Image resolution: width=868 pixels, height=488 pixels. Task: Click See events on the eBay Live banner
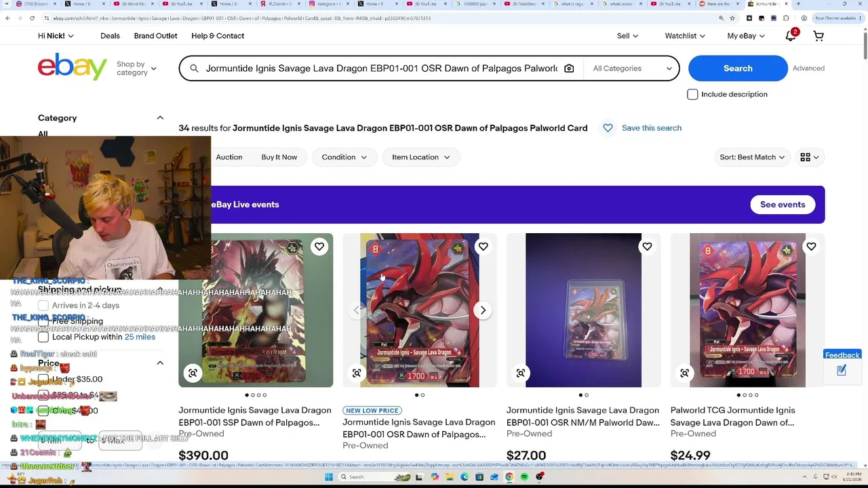783,205
